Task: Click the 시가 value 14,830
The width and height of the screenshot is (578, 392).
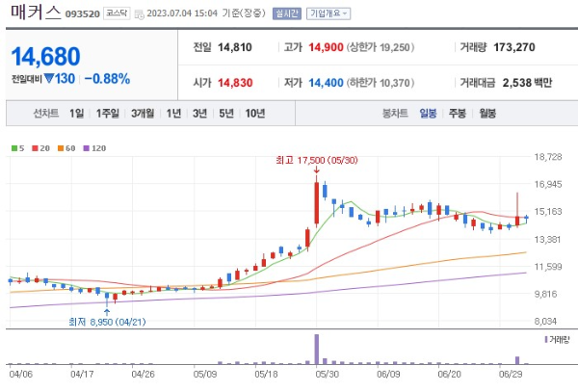Action: click(235, 83)
